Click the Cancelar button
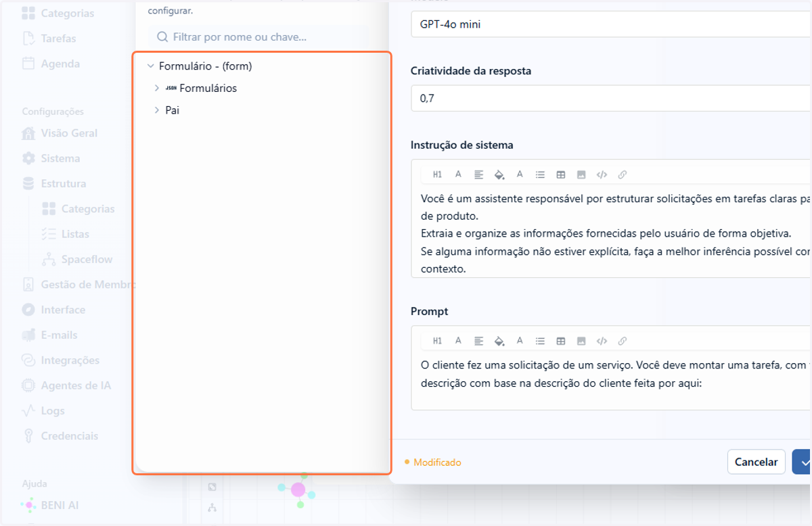Screen dimensions: 812x526 click(x=756, y=462)
